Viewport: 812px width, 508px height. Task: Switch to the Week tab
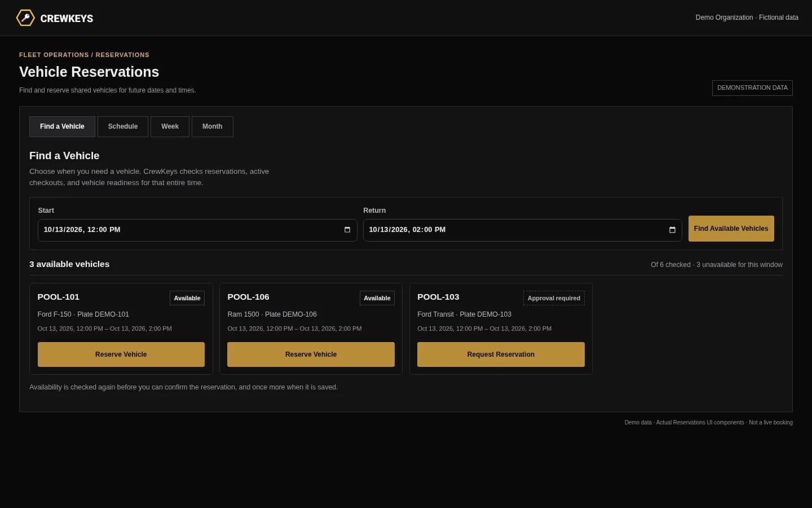[x=170, y=126]
